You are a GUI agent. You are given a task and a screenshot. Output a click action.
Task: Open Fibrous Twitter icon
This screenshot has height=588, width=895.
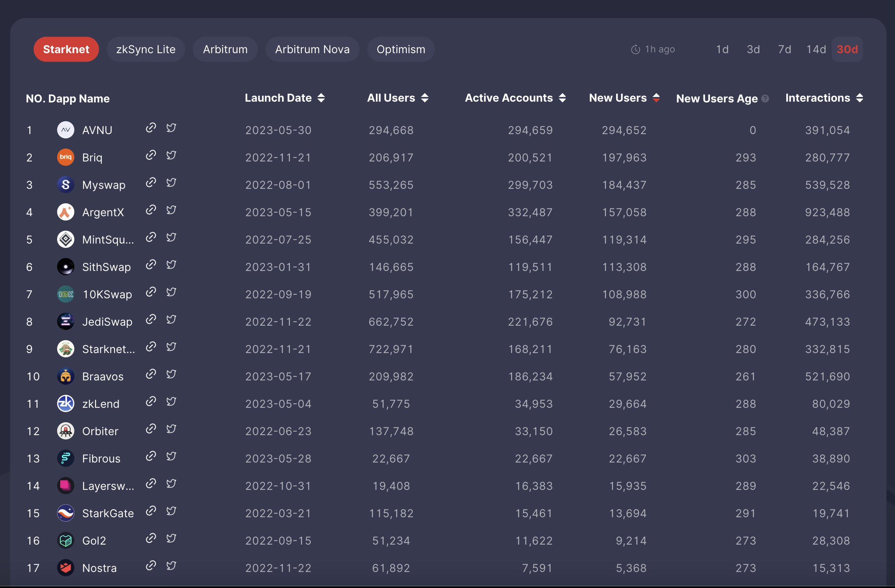[171, 456]
